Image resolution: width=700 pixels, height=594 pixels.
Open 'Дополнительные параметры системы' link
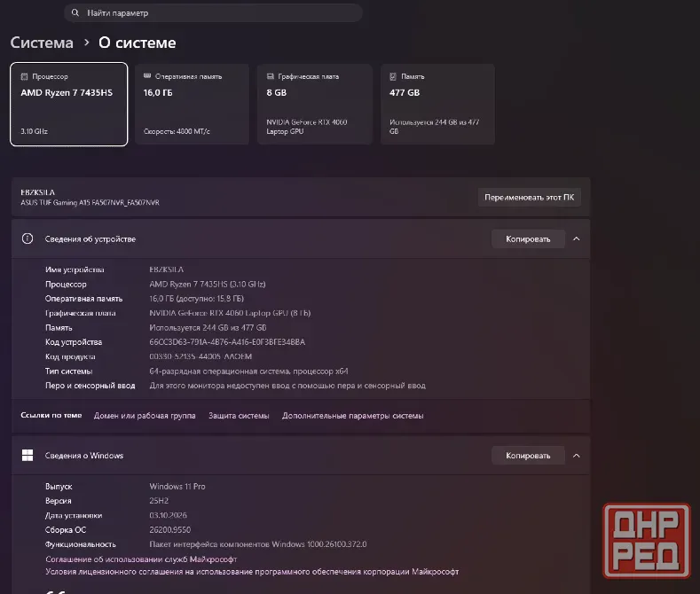tap(353, 416)
